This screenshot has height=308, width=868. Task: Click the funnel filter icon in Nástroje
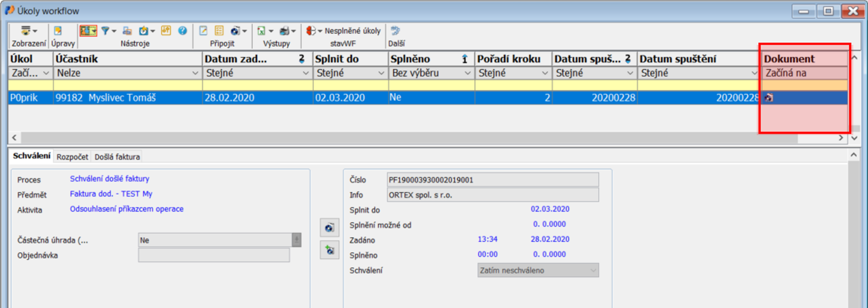click(105, 31)
